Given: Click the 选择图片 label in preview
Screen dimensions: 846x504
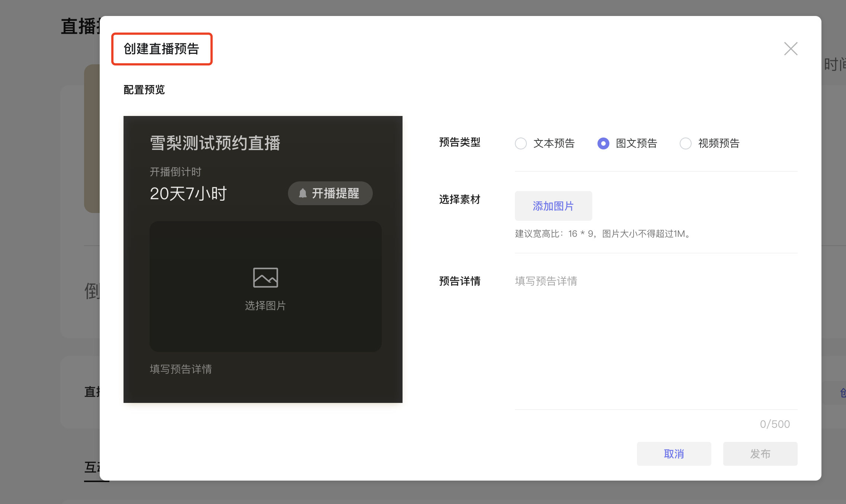Looking at the screenshot, I should pos(265,306).
